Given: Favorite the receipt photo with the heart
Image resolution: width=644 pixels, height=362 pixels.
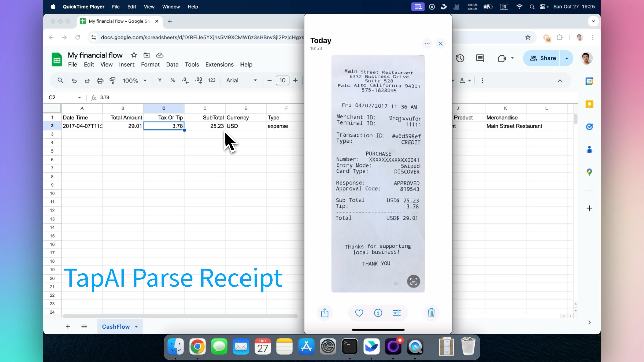Looking at the screenshot, I should coord(359,313).
